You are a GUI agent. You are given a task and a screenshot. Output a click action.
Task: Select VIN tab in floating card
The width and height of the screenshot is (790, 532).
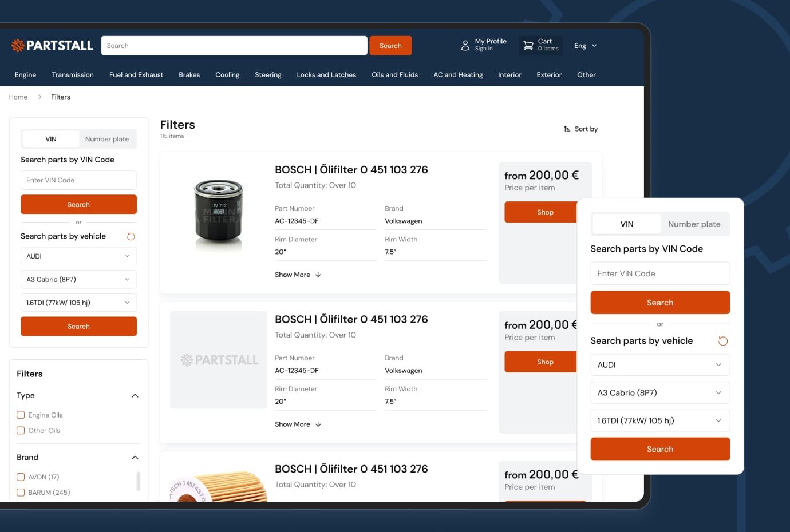627,224
